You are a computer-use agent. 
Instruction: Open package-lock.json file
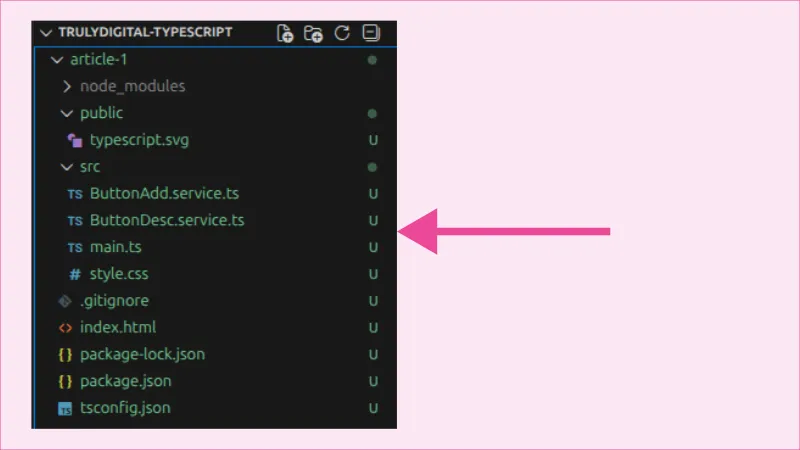coord(142,354)
